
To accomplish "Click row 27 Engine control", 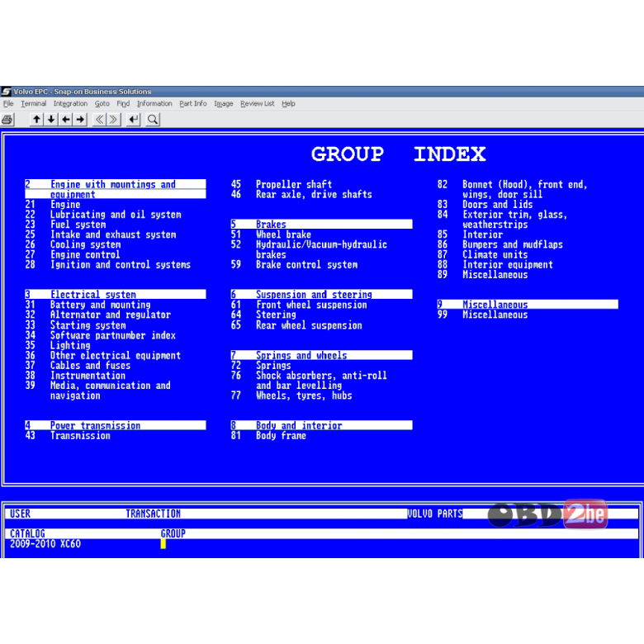I will 73,254.
